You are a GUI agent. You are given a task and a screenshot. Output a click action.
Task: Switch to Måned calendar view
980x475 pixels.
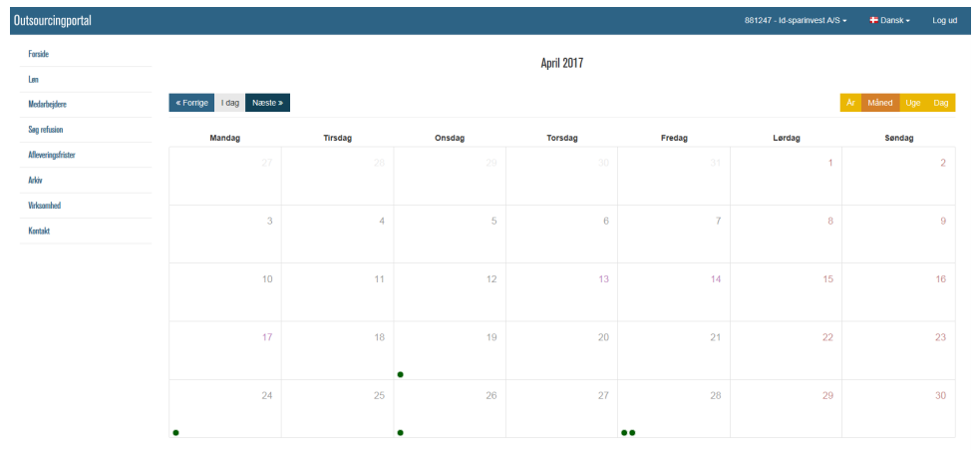(x=880, y=103)
